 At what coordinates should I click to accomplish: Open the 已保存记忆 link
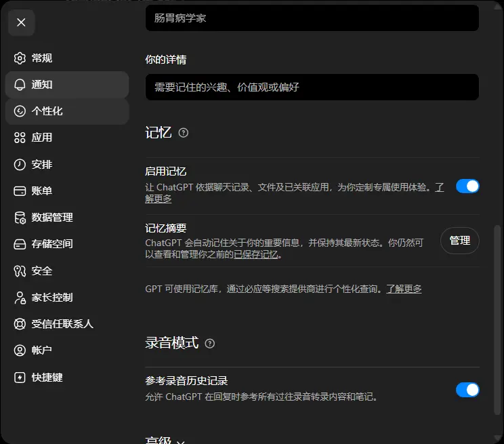point(256,254)
